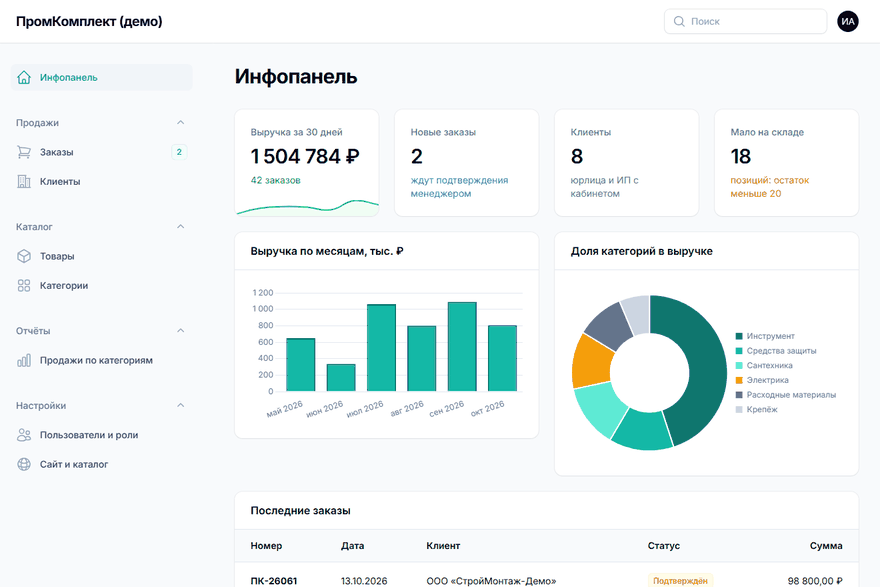
Task: Click the bar chart icon for Продажи по категориям
Action: (x=24, y=360)
